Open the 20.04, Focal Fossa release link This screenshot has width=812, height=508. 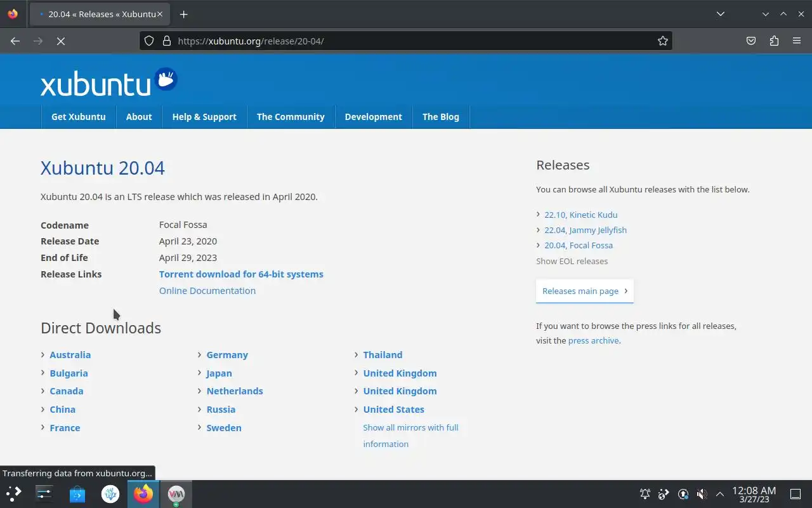(x=579, y=245)
